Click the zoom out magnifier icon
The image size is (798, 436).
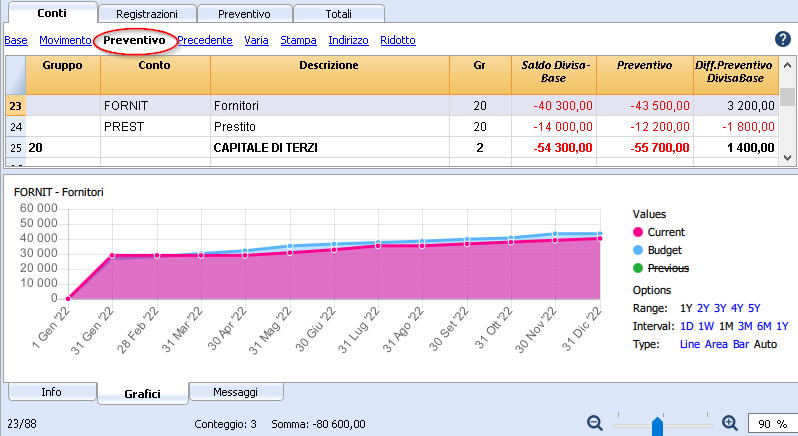click(x=594, y=423)
